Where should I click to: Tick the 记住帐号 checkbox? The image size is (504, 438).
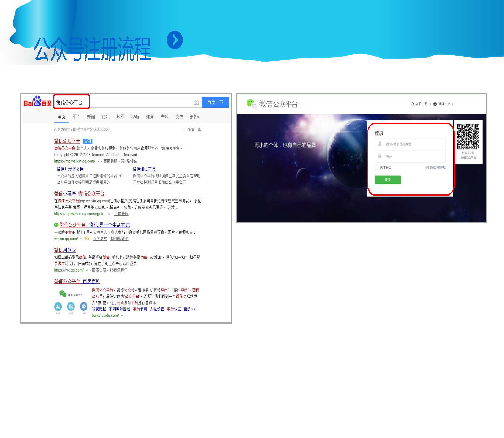click(376, 168)
